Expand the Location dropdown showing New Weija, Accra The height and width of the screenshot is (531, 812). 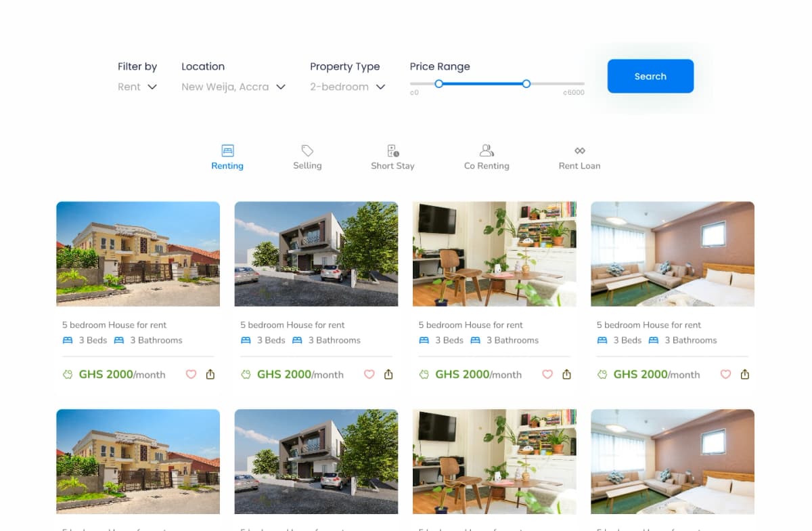coord(233,87)
